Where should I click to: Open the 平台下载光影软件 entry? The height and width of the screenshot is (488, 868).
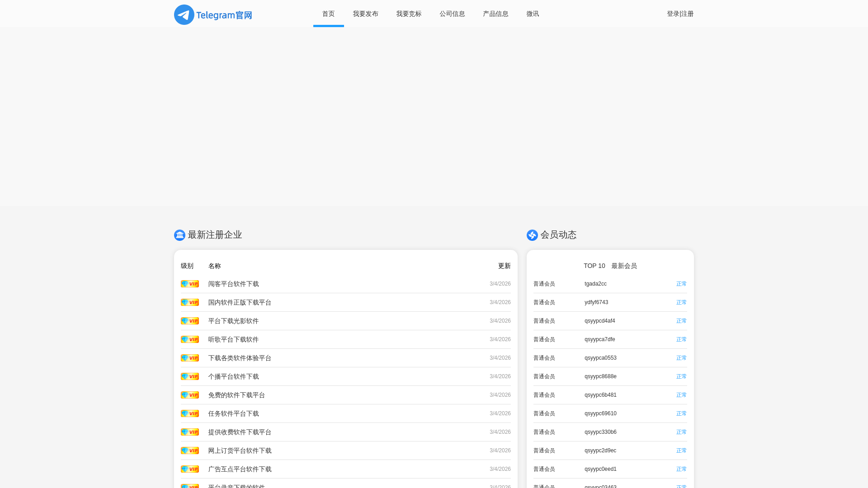click(234, 321)
